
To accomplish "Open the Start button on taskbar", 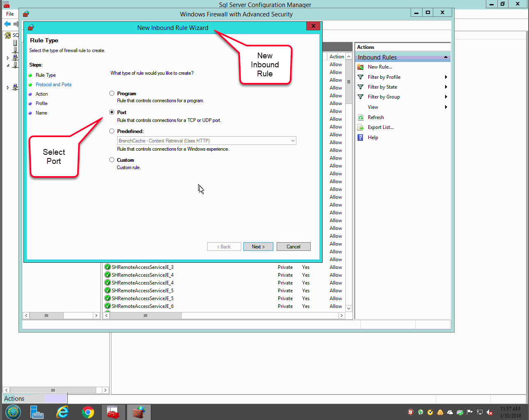I will 13,412.
